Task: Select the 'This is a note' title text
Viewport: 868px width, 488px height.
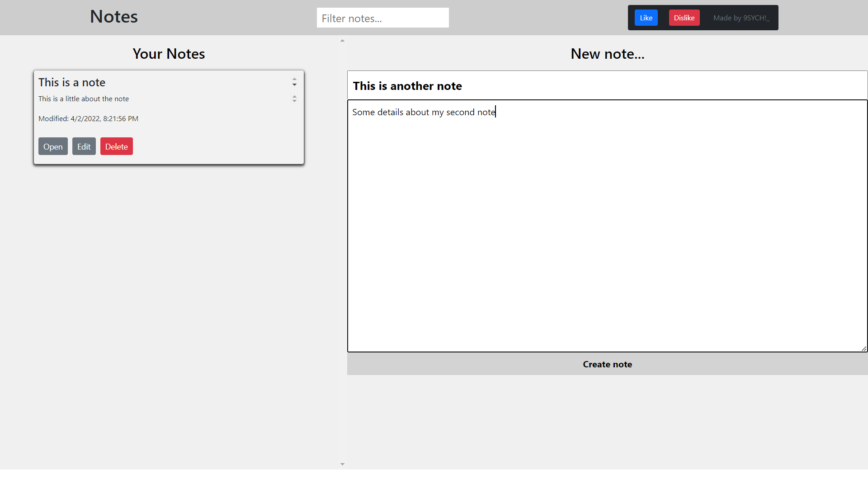Action: point(72,82)
